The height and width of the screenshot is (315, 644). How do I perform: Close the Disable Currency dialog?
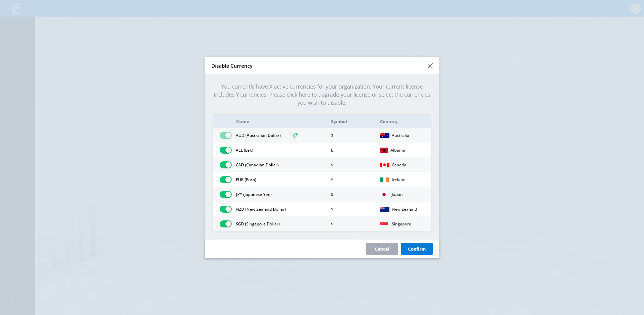pos(430,66)
